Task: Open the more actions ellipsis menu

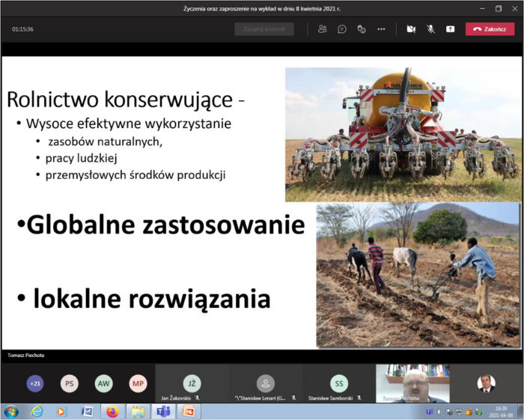Action: [380, 29]
